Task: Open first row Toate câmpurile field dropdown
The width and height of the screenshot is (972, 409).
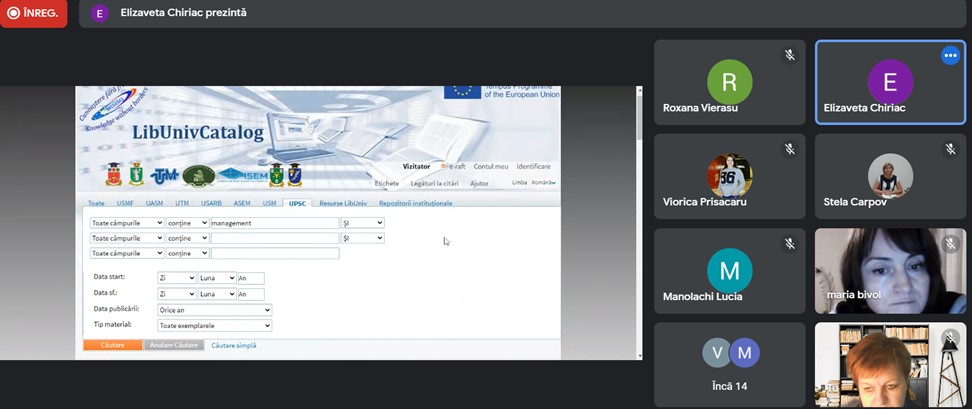Action: [126, 223]
